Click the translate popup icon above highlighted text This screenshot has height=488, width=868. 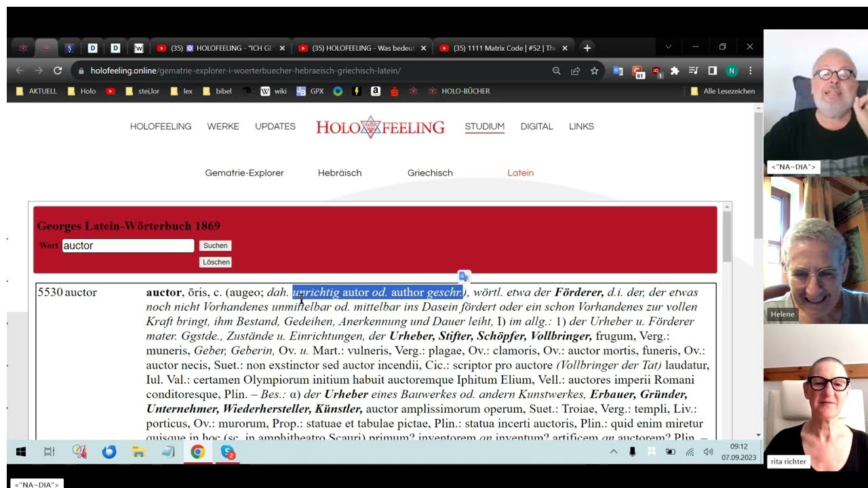click(464, 277)
